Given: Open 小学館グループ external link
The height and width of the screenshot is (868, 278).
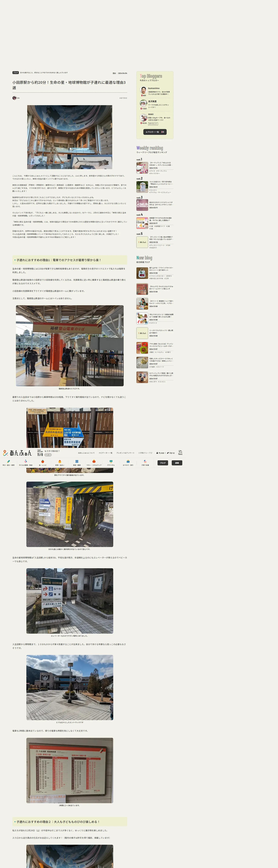Looking at the screenshot, I should click(x=145, y=453).
